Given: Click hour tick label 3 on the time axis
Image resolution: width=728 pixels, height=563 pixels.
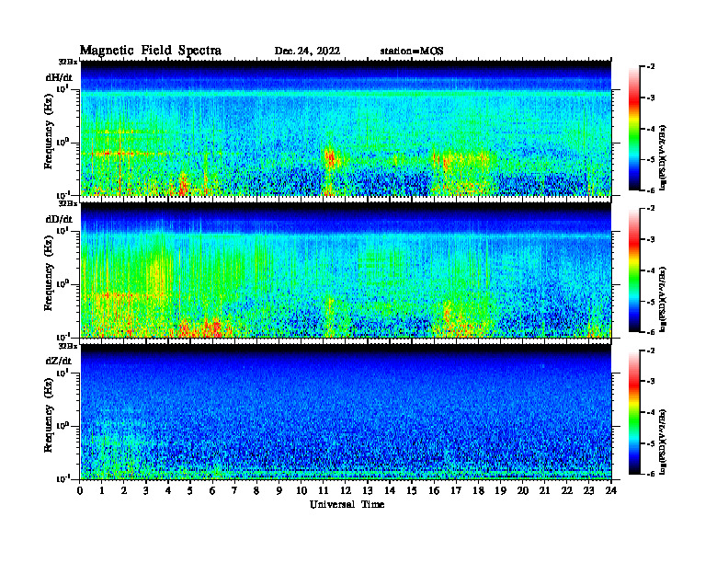Looking at the screenshot, I should pyautogui.click(x=146, y=491).
